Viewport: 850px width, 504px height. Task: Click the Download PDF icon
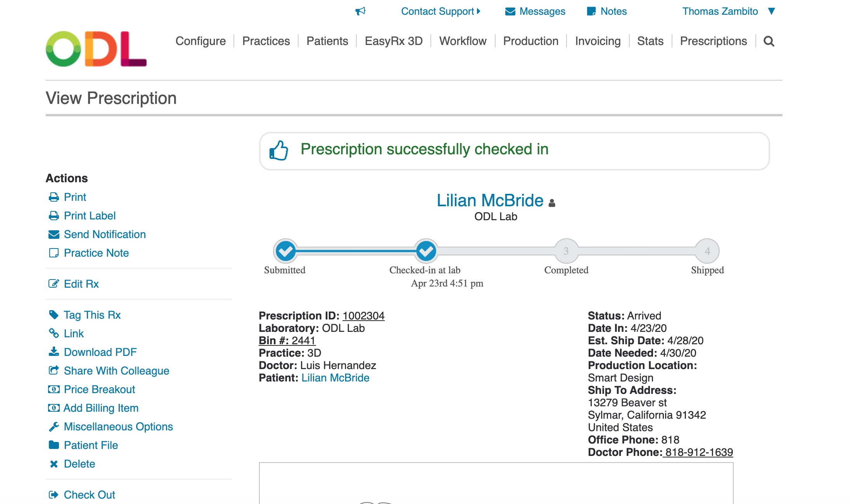click(x=54, y=352)
